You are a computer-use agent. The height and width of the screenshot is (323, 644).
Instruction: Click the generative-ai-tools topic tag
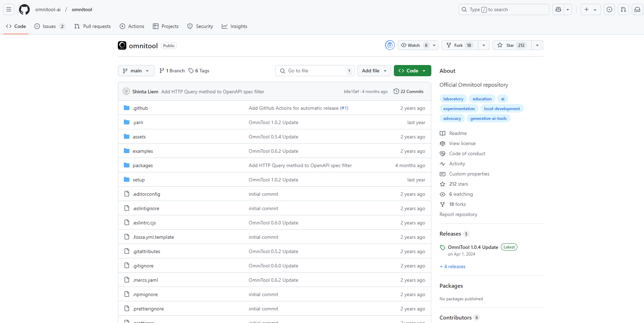(488, 119)
